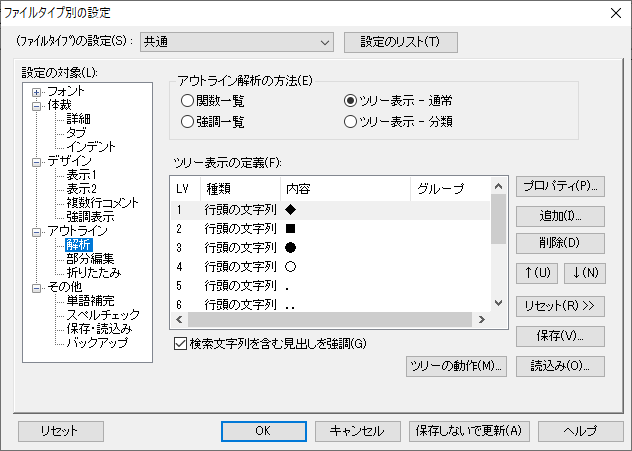Click the 読込み(O)... button
The image size is (632, 451).
point(560,366)
